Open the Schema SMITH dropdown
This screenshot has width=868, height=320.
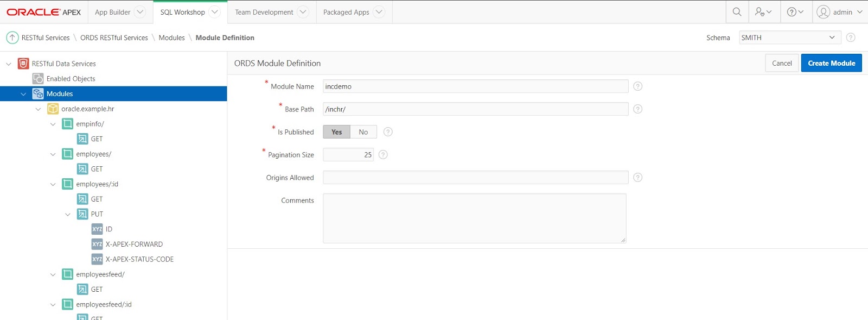(x=790, y=37)
